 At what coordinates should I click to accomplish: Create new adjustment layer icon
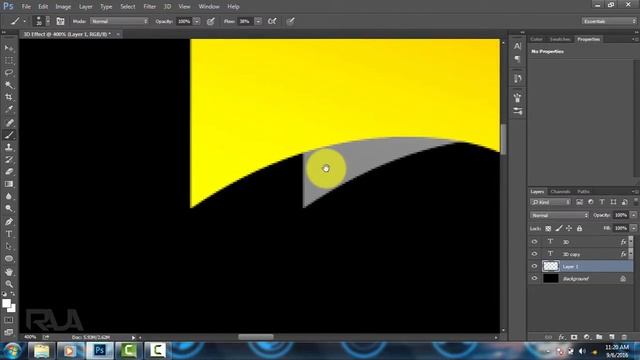coord(587,337)
